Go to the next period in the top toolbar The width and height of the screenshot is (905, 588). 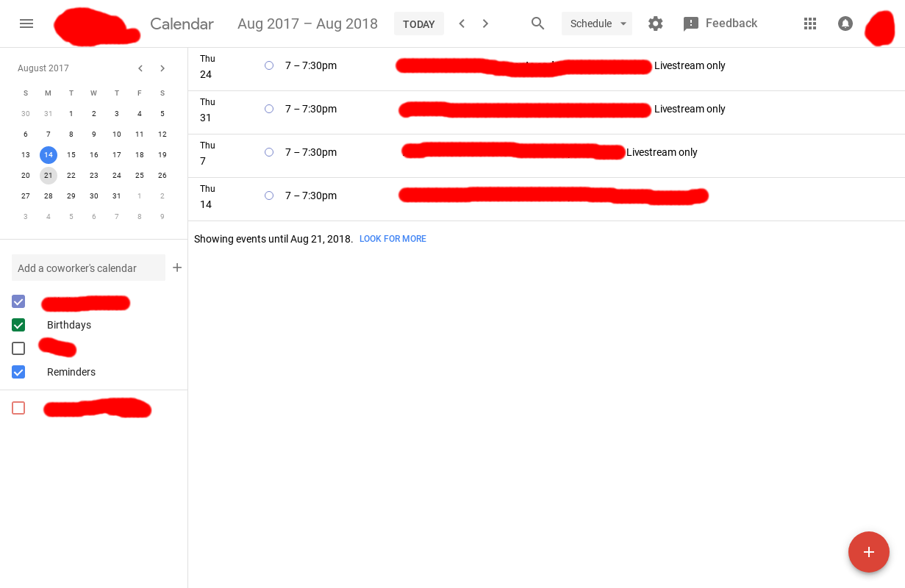485,24
